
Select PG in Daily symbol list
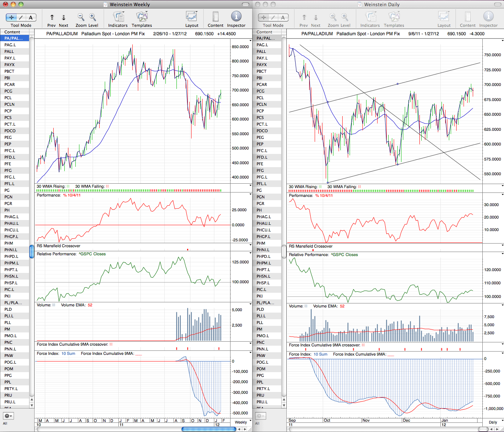tap(267, 190)
